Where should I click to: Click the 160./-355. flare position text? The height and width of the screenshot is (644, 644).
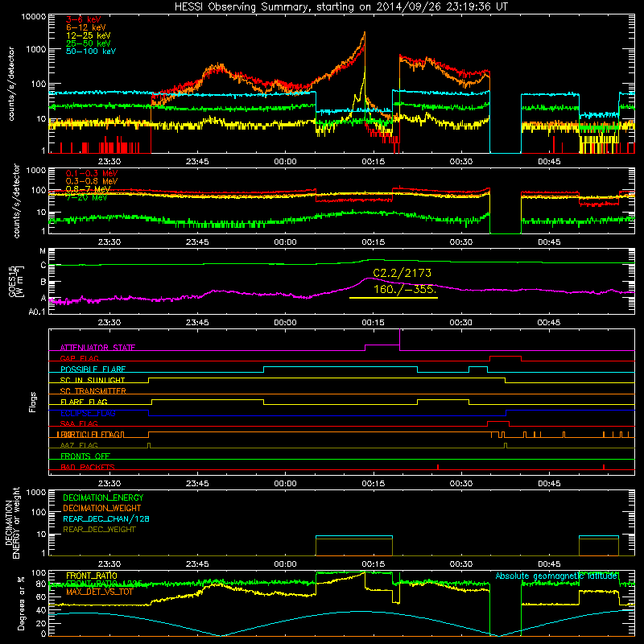[x=405, y=289]
